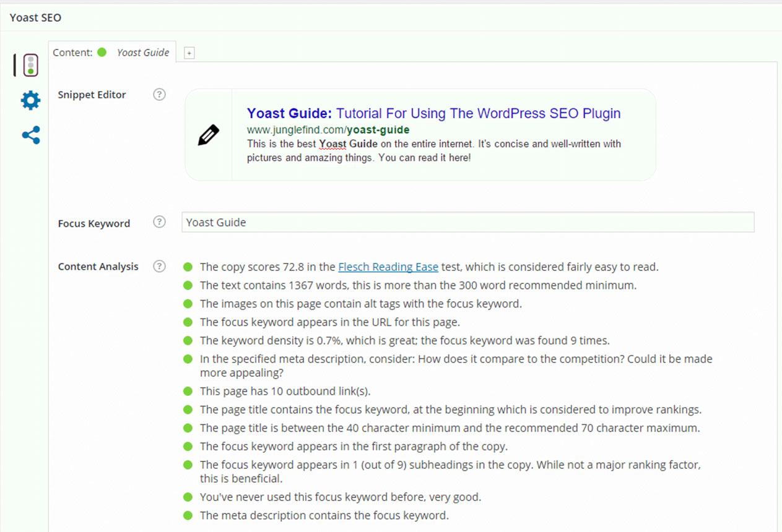Click the Content Analysis help question mark
782x532 pixels.
coord(159,267)
